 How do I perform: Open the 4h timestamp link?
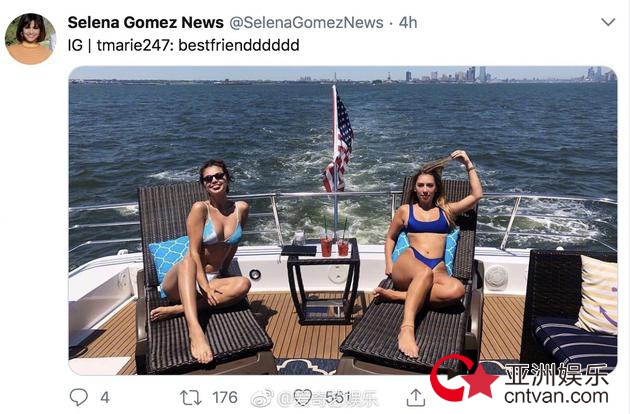(408, 23)
